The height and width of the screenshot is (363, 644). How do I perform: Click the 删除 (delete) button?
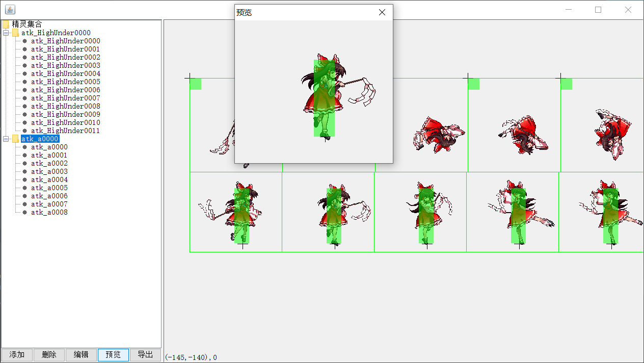point(49,355)
